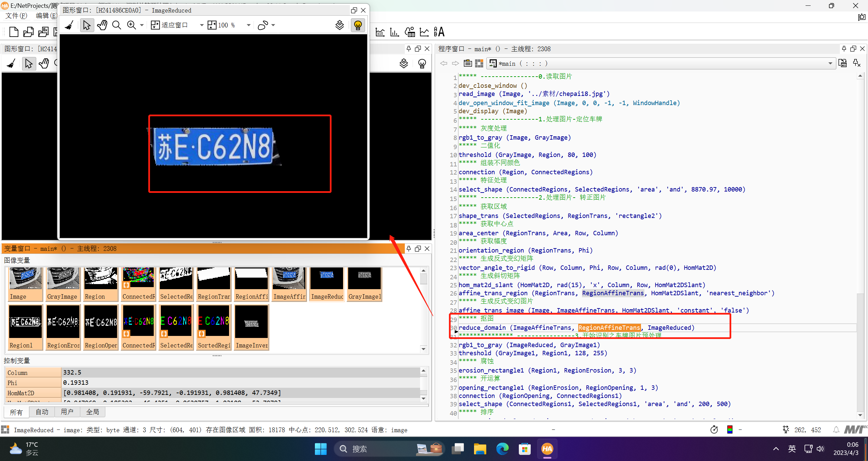Toggle the pin icon on the variable window
Viewport: 868px width, 461px height.
click(409, 248)
